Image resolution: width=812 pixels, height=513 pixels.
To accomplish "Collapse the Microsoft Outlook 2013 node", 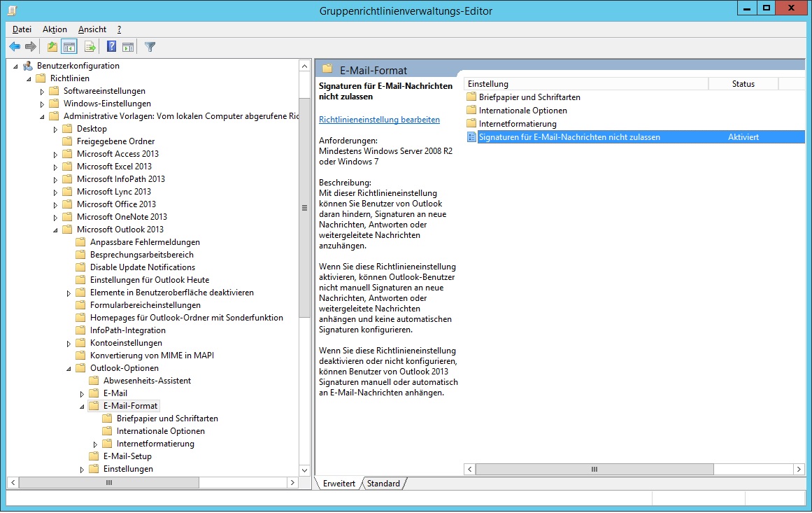I will click(x=55, y=230).
